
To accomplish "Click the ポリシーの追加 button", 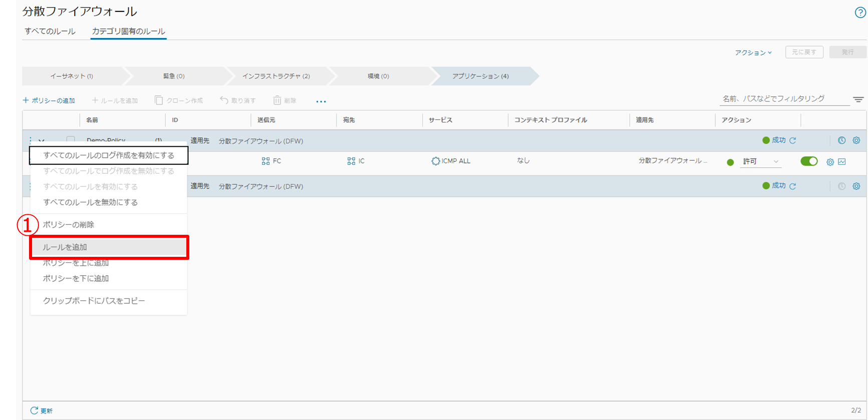I will coord(49,101).
